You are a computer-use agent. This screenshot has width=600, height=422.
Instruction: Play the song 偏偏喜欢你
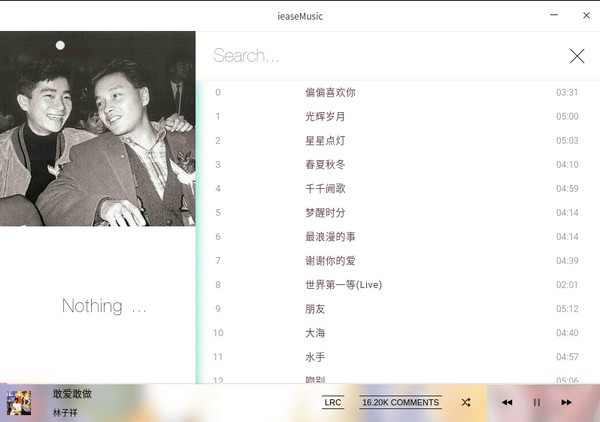pos(330,93)
